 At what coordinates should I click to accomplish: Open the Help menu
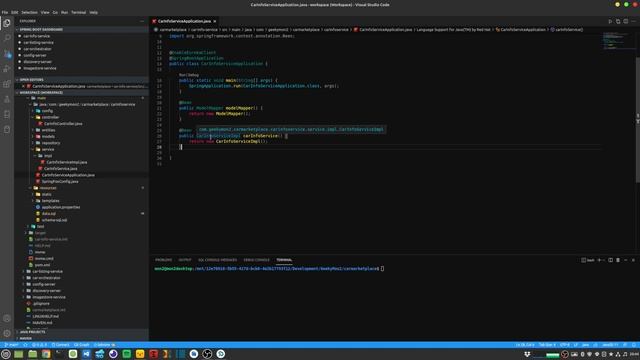point(93,12)
